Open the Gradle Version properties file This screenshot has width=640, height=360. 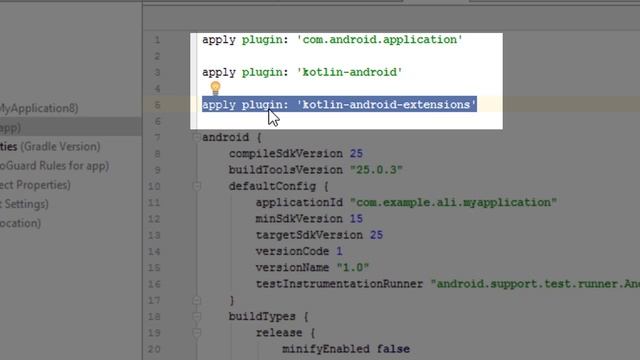click(x=71, y=147)
